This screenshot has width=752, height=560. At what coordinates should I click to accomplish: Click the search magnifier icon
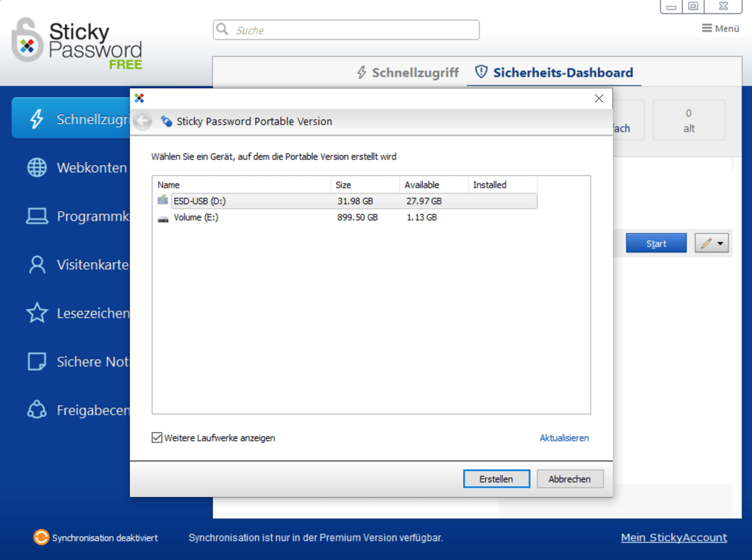click(x=223, y=29)
